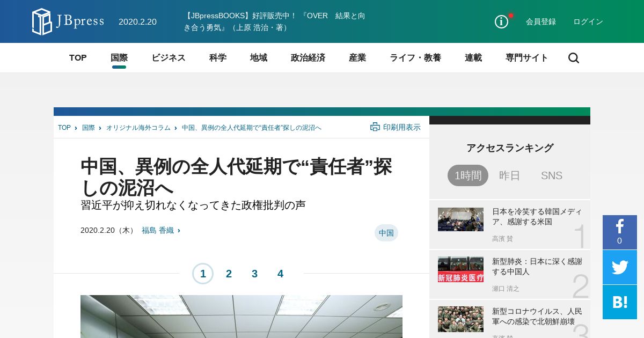Click the ログイン link

click(588, 21)
